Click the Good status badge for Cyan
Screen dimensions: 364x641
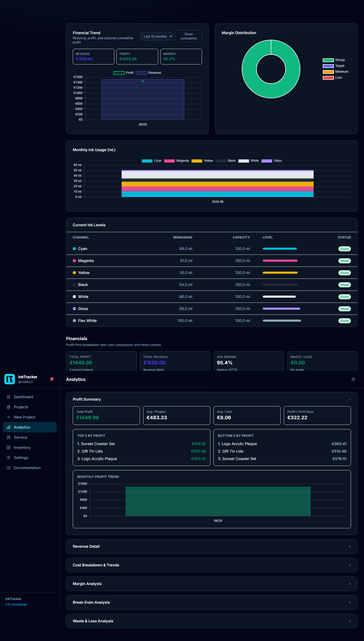pyautogui.click(x=345, y=249)
